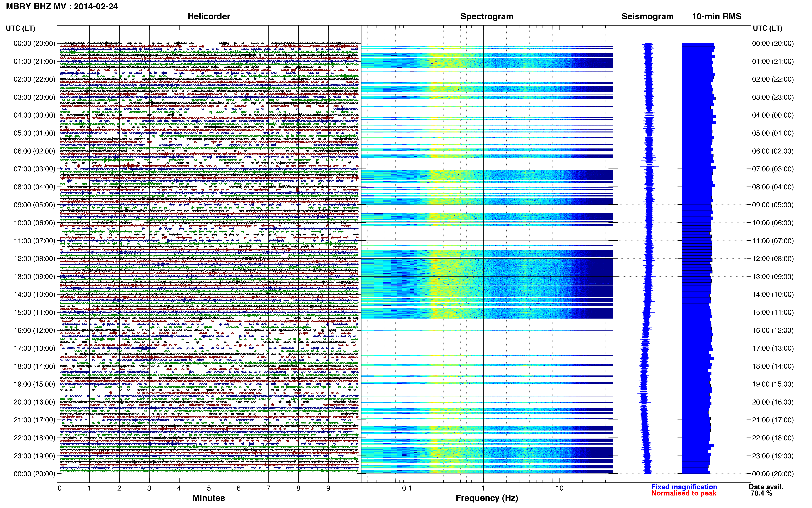812x508 pixels.
Task: Click the right UTC (LT) axis header
Action: (x=767, y=28)
